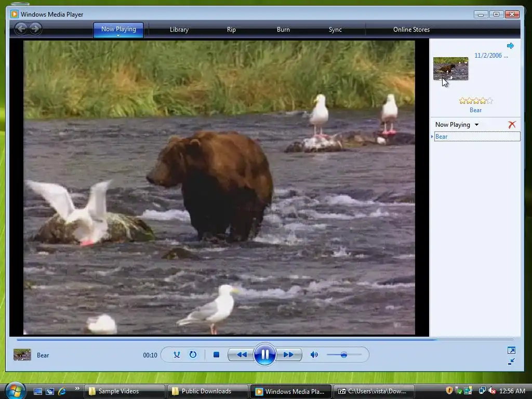Viewport: 532px width, 399px height.
Task: Go forward with the Forward arrow button
Action: (x=35, y=29)
